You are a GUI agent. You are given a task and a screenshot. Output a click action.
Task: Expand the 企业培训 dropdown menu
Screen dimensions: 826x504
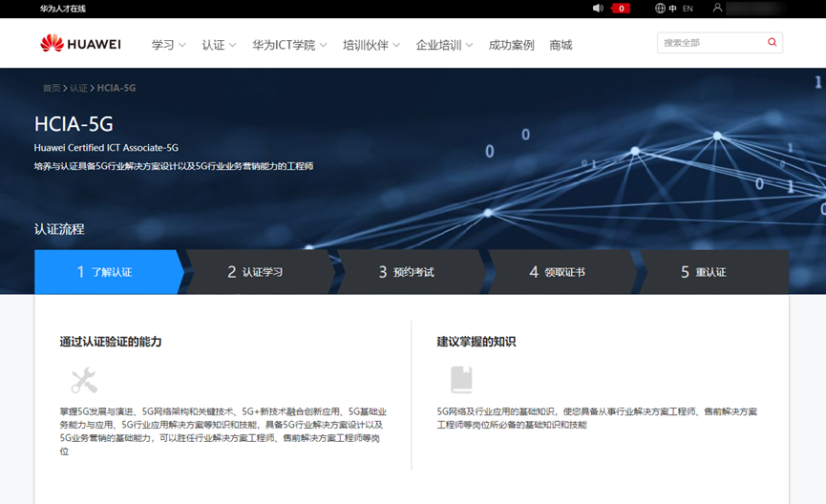point(444,45)
